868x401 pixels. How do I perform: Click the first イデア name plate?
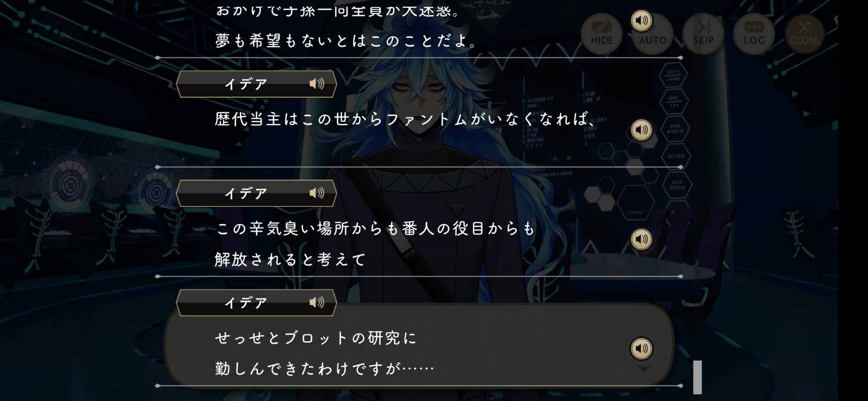tap(256, 84)
